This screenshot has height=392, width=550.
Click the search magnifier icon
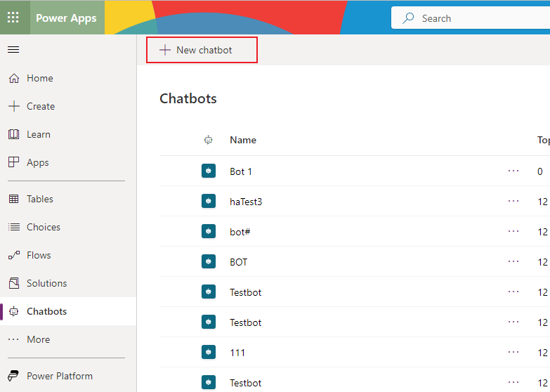click(408, 18)
